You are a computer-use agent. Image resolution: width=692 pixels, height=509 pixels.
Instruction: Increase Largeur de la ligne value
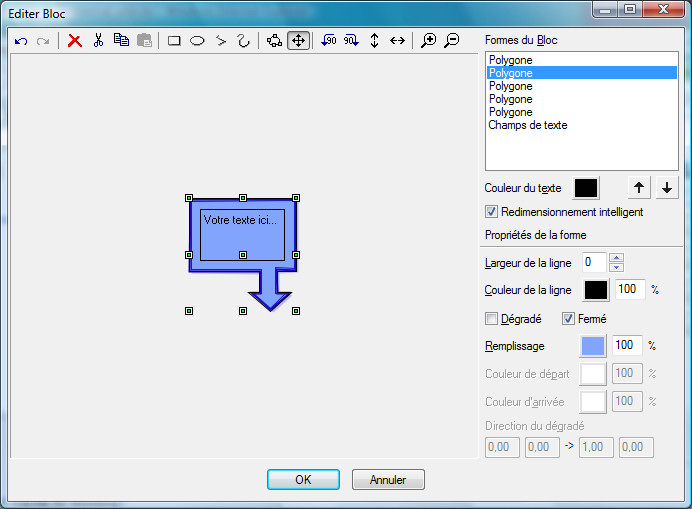coord(616,258)
